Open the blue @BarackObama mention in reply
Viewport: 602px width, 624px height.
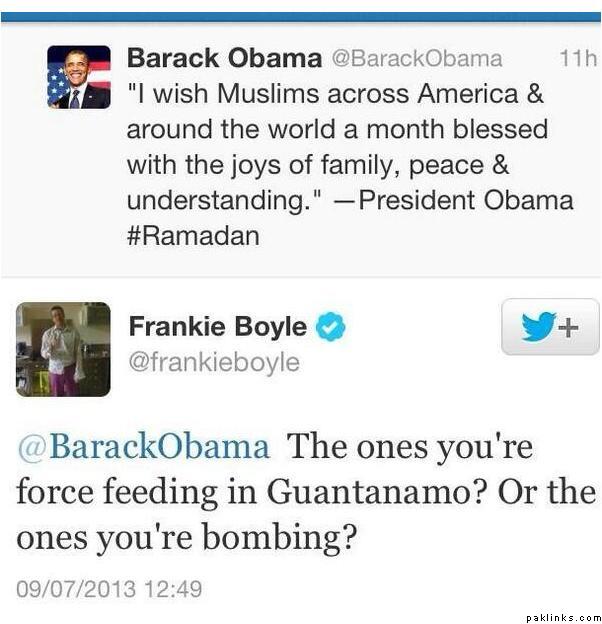point(143,446)
